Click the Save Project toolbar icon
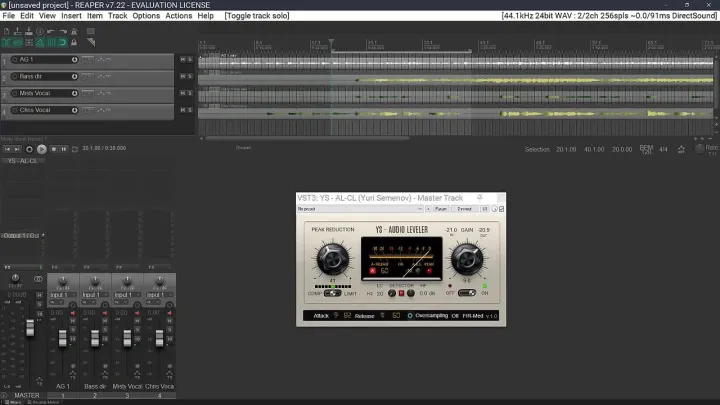The height and width of the screenshot is (405, 720). point(28,31)
